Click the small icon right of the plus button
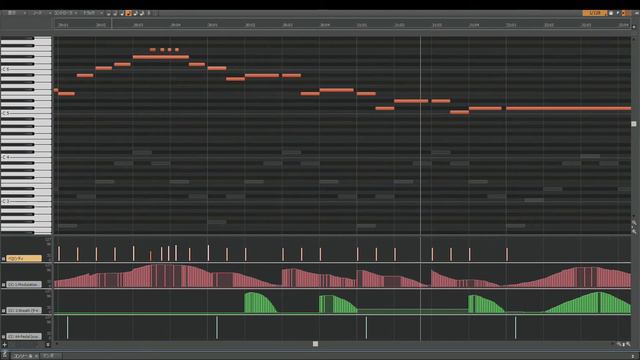 coord(48,344)
